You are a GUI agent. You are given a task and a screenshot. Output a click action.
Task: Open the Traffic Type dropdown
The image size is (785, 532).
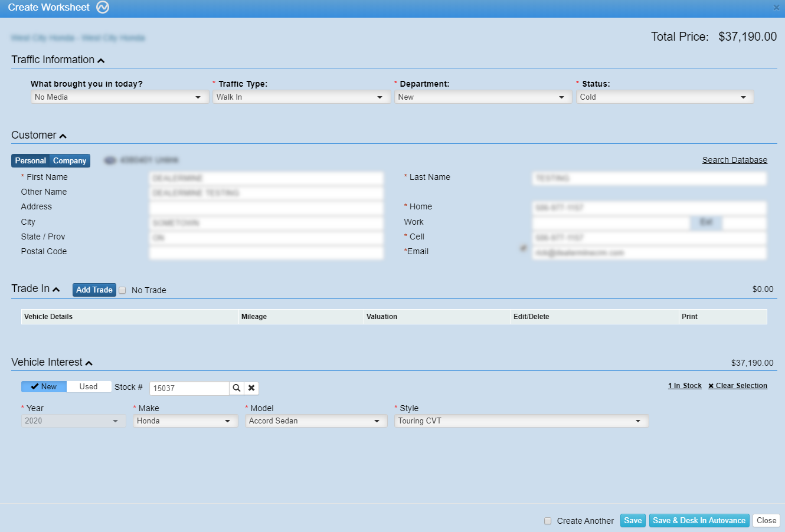pyautogui.click(x=301, y=97)
